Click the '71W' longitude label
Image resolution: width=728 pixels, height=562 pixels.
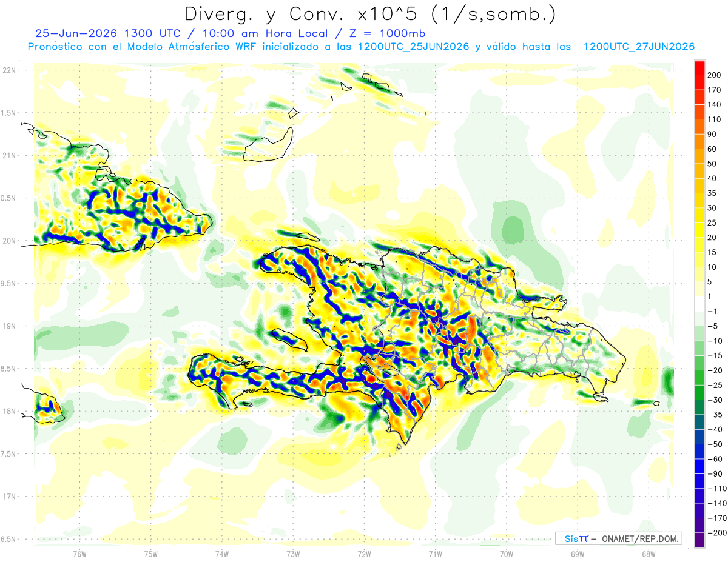pyautogui.click(x=435, y=554)
